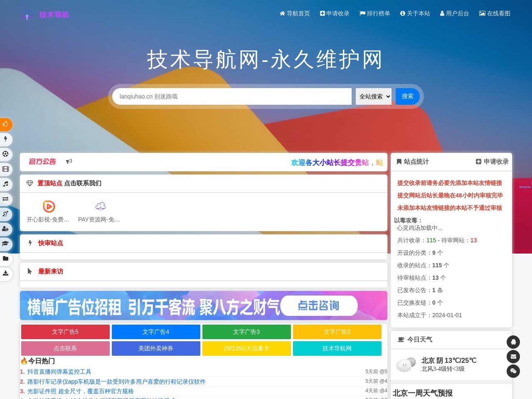Screen dimensions: 532x399
Task: Click the soccer ball sidebar icon
Action: [5, 154]
